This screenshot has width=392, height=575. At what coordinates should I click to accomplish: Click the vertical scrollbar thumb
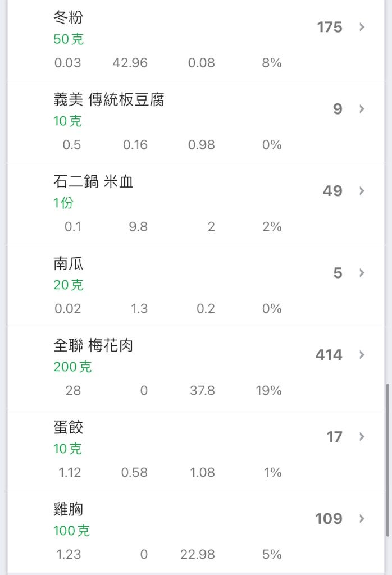388,460
